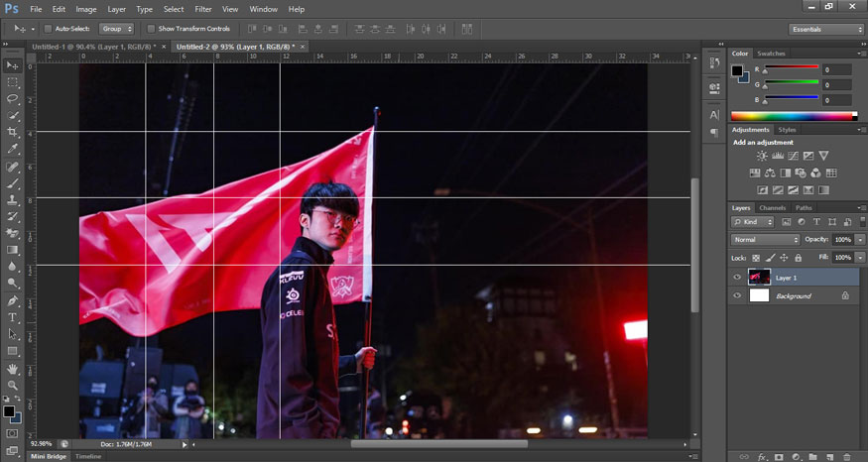Open the Filter menu

[203, 9]
